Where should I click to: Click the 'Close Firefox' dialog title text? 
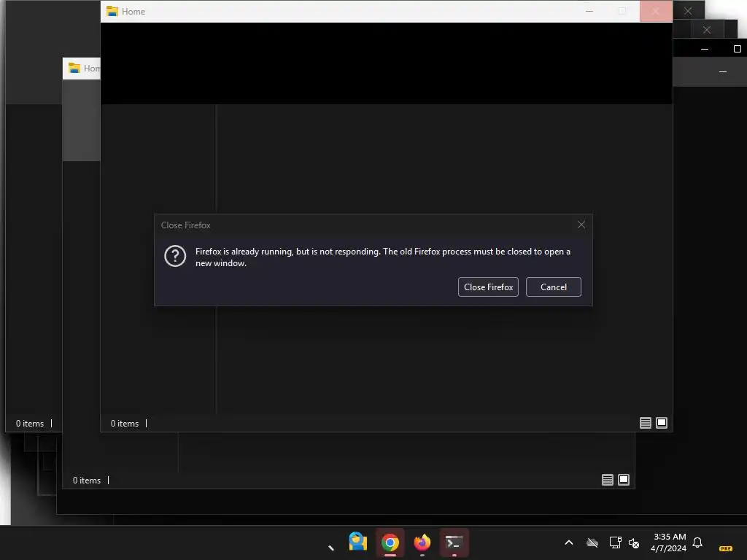point(186,225)
